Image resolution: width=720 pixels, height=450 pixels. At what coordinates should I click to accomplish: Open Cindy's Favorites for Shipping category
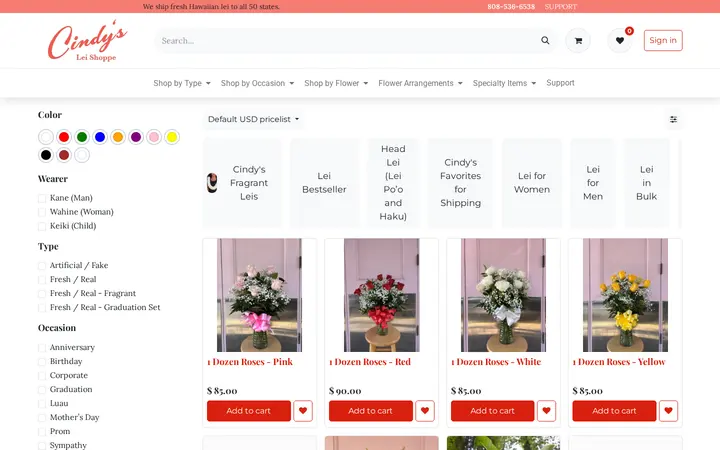click(460, 183)
